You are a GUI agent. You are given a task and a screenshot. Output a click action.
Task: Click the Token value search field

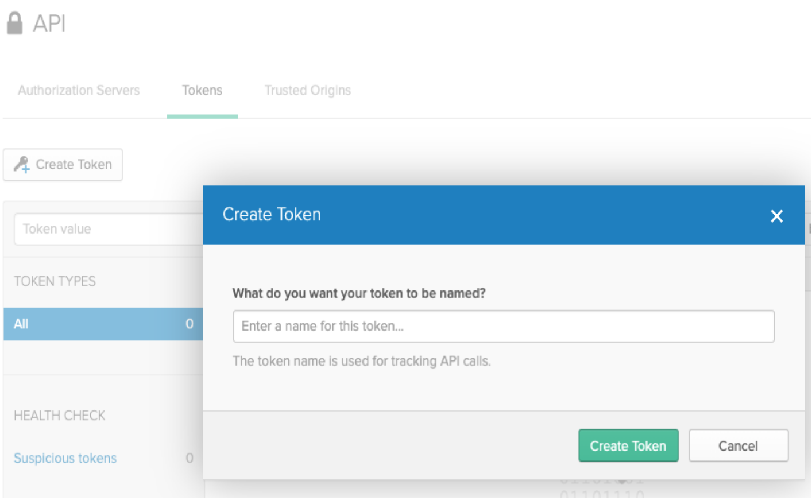point(109,229)
